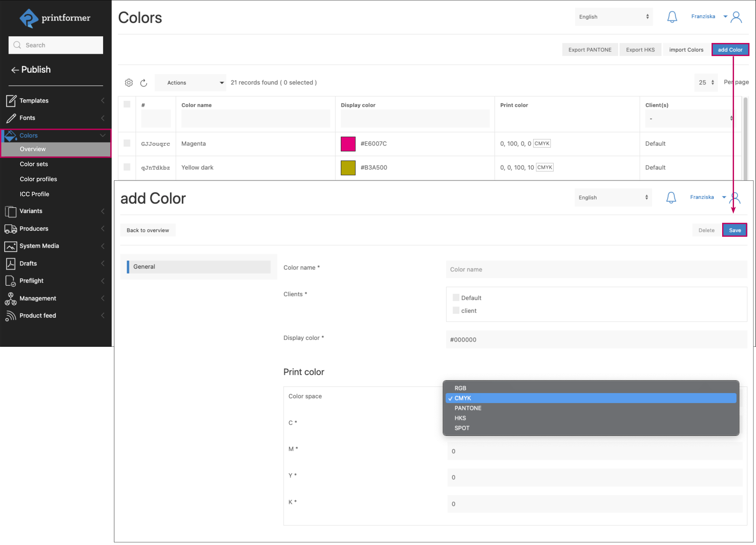
Task: Click the Producers truck icon
Action: pyautogui.click(x=11, y=229)
